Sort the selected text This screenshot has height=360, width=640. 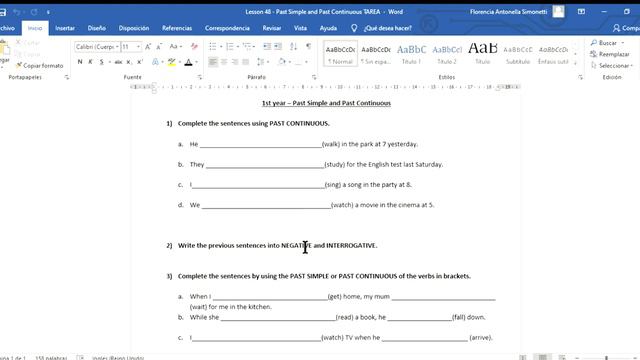click(x=293, y=47)
